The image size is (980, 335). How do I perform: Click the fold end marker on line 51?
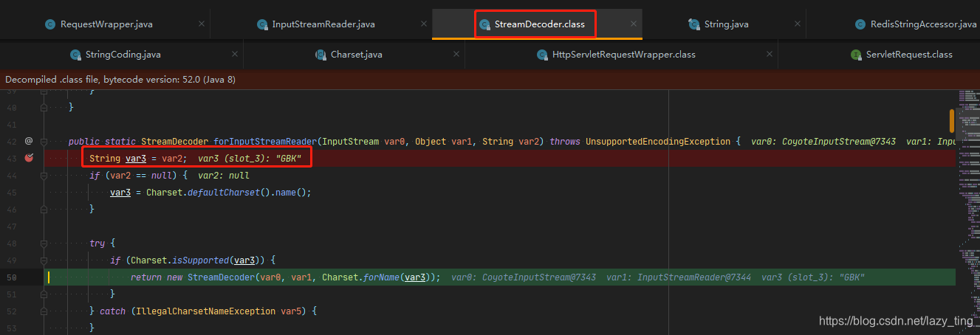pyautogui.click(x=46, y=294)
